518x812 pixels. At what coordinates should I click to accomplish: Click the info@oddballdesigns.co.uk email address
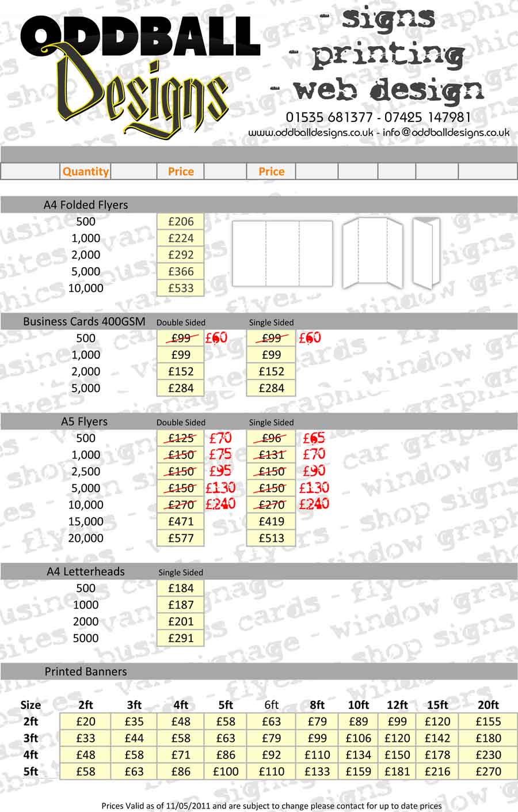point(446,132)
